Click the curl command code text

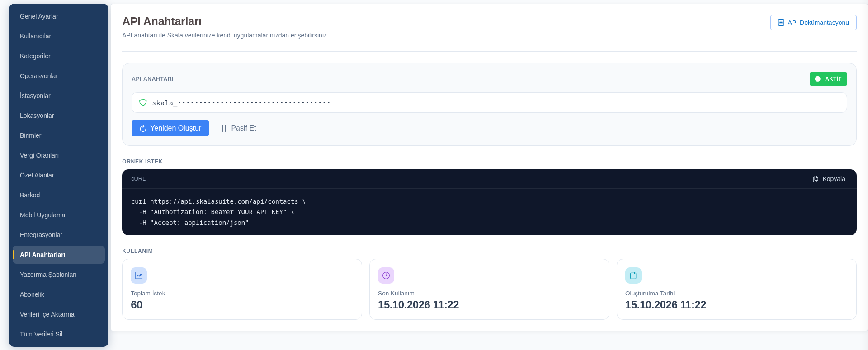[218, 212]
